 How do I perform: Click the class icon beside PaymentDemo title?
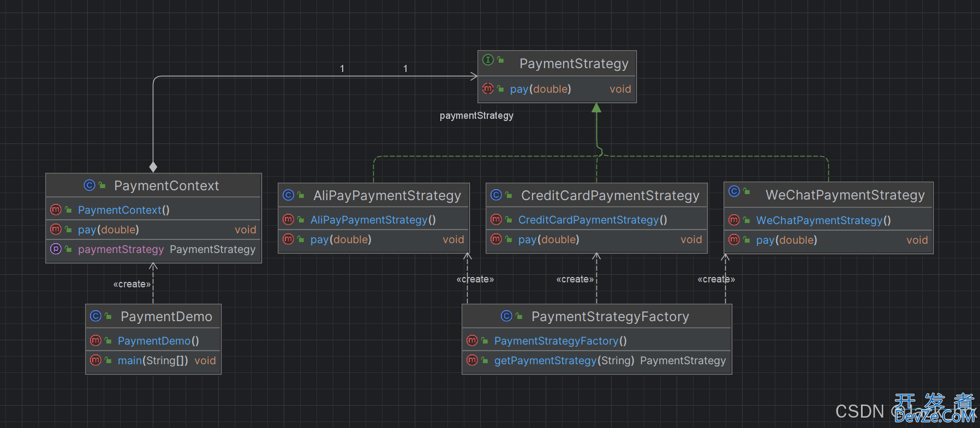click(x=96, y=316)
